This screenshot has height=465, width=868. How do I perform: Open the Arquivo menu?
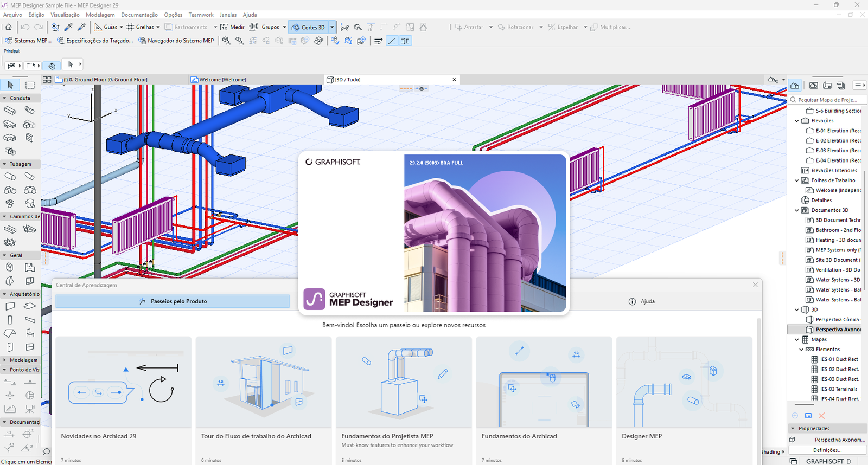tap(13, 15)
